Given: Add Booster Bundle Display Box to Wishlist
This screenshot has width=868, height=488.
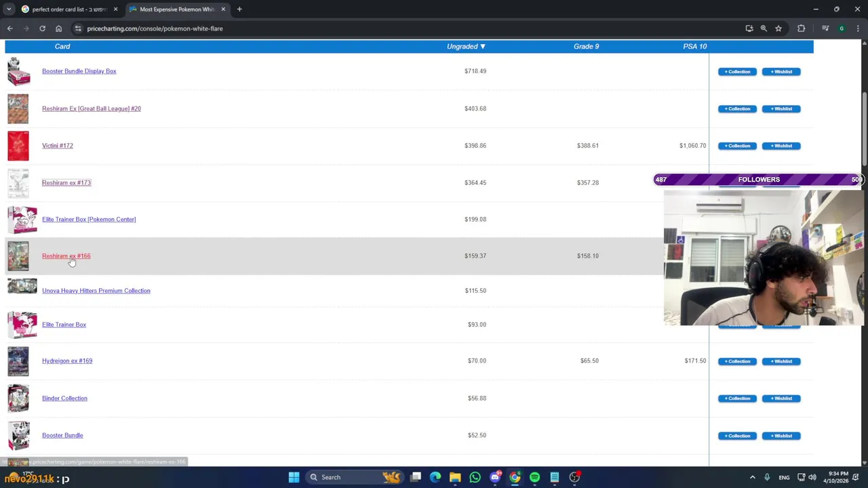Looking at the screenshot, I should [x=781, y=72].
